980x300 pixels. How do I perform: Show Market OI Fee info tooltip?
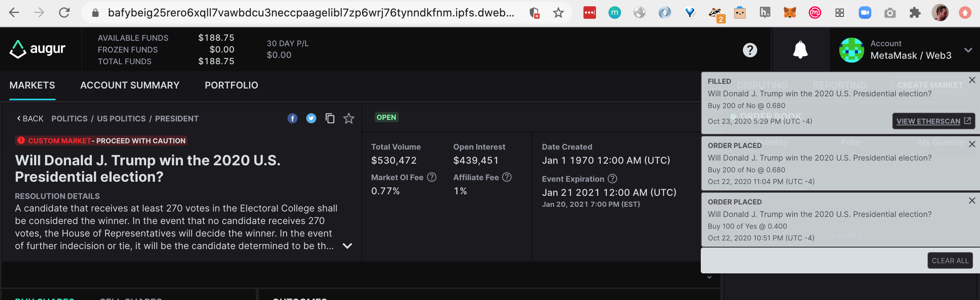[x=432, y=177]
